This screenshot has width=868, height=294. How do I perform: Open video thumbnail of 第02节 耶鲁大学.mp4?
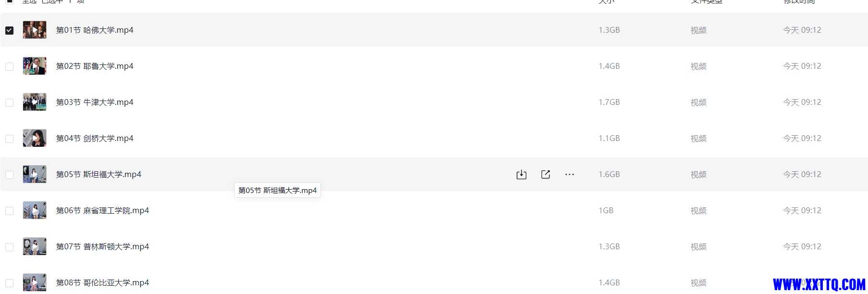tap(35, 66)
